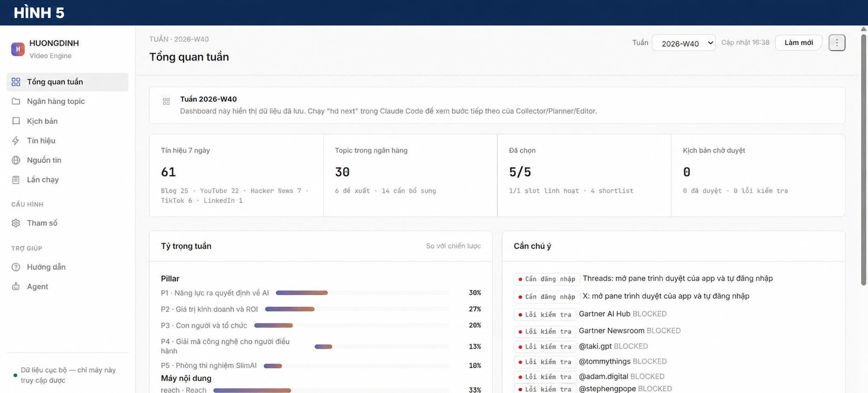Click the Làm mới refresh button
The width and height of the screenshot is (868, 393).
click(x=799, y=43)
